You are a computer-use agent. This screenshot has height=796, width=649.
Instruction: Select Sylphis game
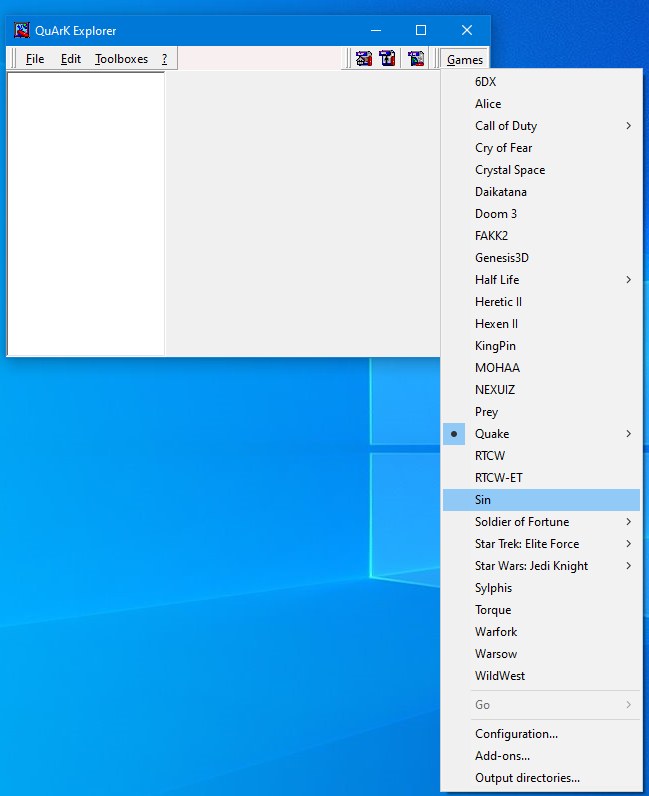click(x=541, y=587)
